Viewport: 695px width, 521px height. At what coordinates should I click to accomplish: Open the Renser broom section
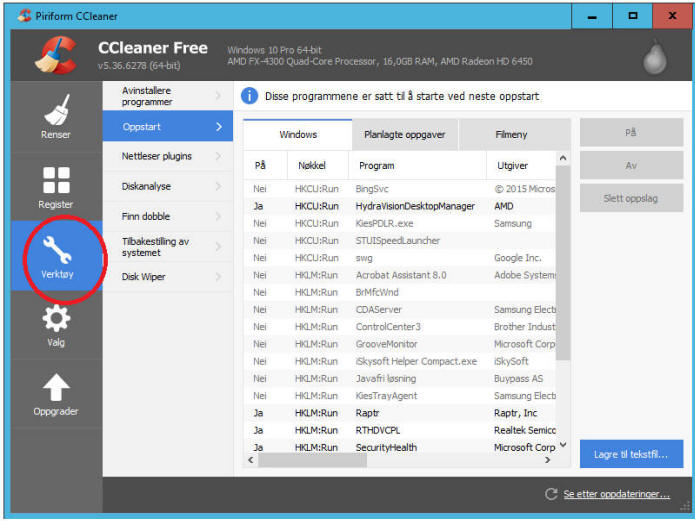(56, 117)
